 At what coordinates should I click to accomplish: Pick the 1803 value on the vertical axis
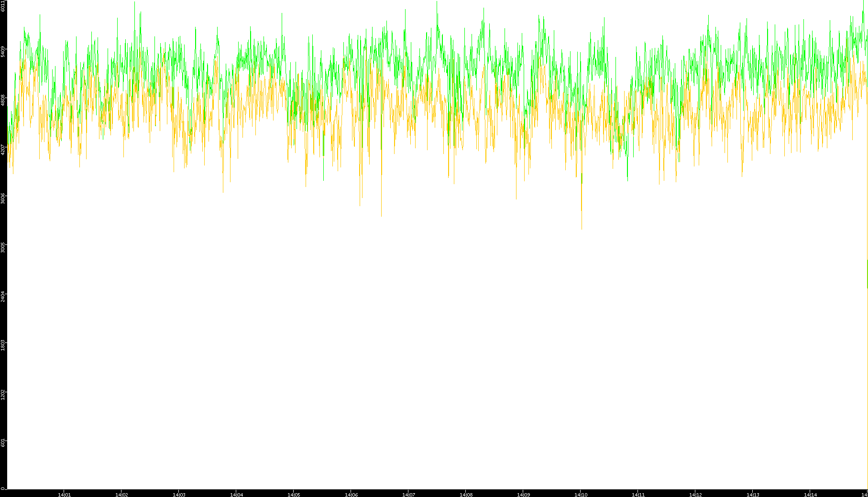(x=3, y=345)
